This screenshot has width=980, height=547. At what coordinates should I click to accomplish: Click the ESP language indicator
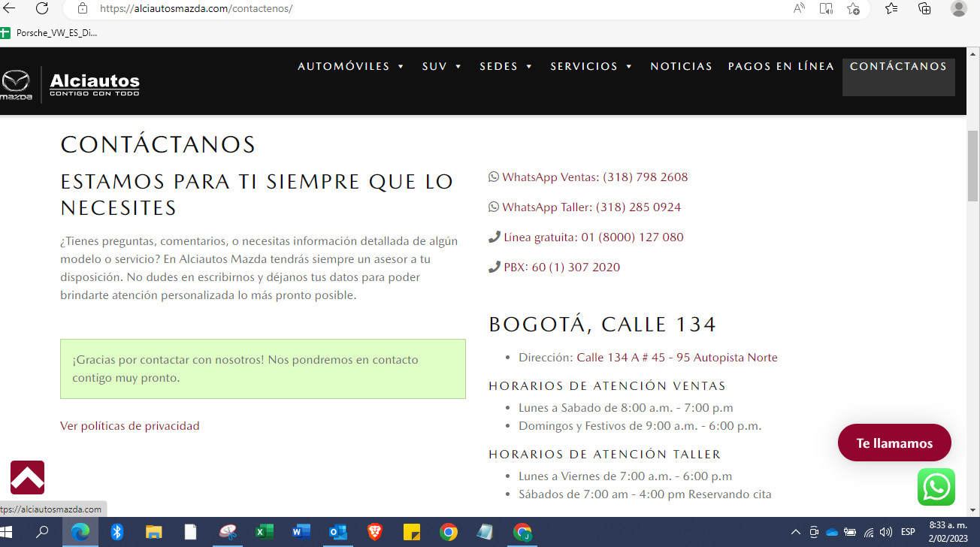(908, 532)
